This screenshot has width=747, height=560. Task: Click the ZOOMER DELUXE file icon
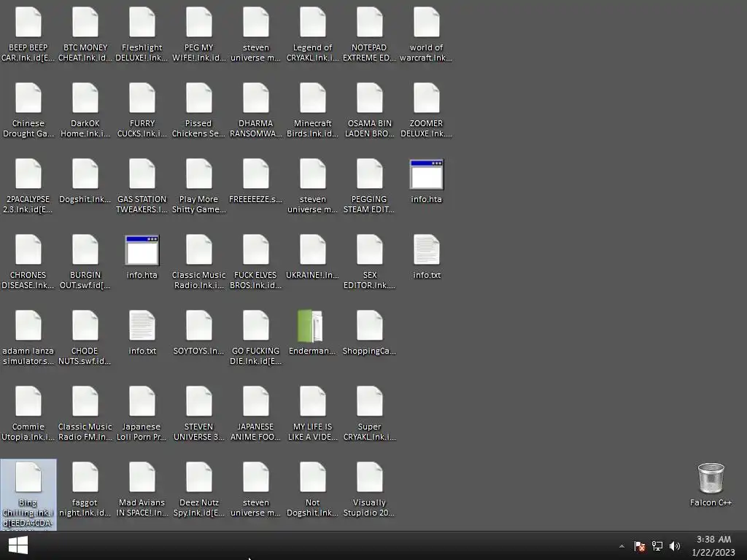tap(426, 98)
